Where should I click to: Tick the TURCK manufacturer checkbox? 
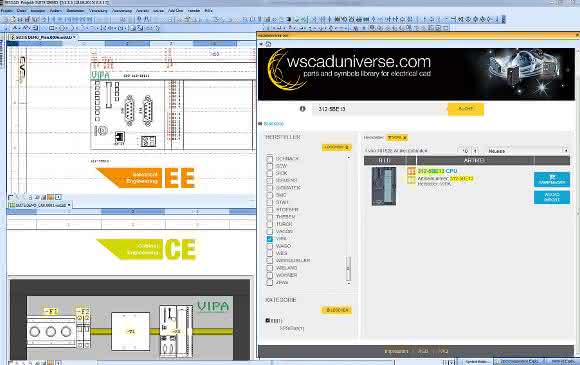pyautogui.click(x=270, y=224)
